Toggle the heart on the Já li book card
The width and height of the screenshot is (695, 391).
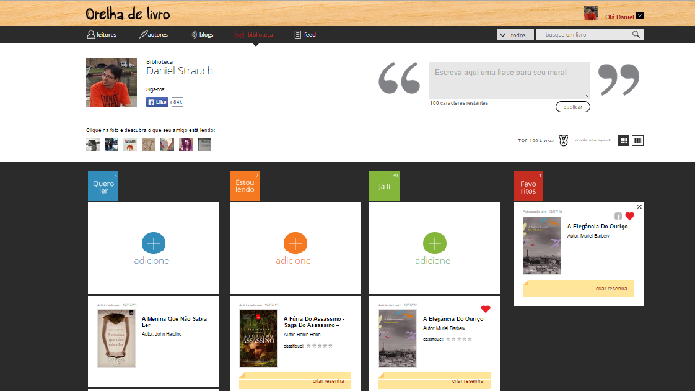(x=485, y=309)
